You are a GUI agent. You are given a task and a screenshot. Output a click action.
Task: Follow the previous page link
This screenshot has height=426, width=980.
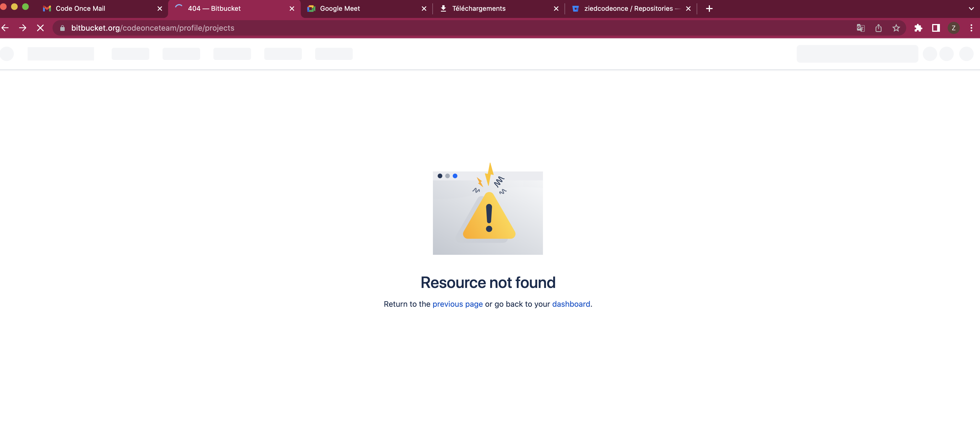point(458,304)
